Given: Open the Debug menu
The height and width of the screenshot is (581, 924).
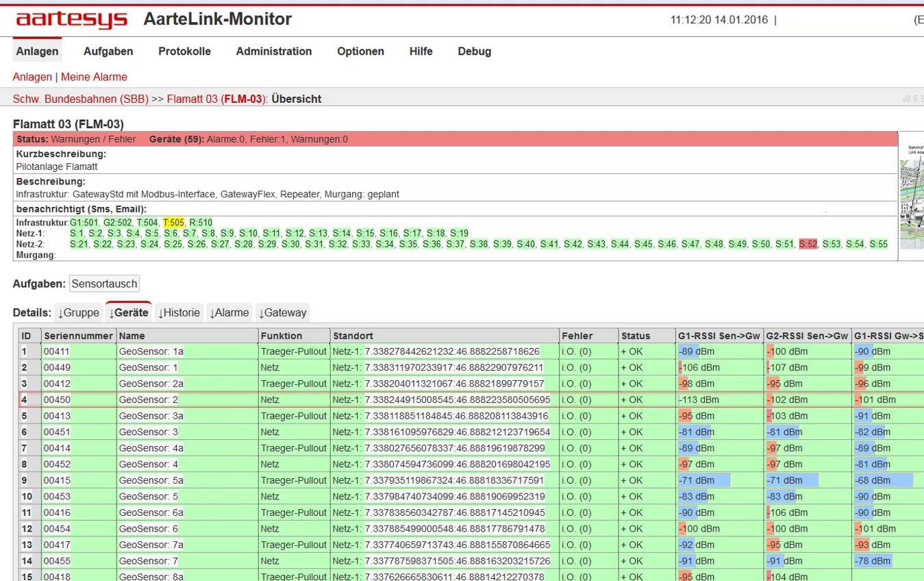Looking at the screenshot, I should pos(475,51).
